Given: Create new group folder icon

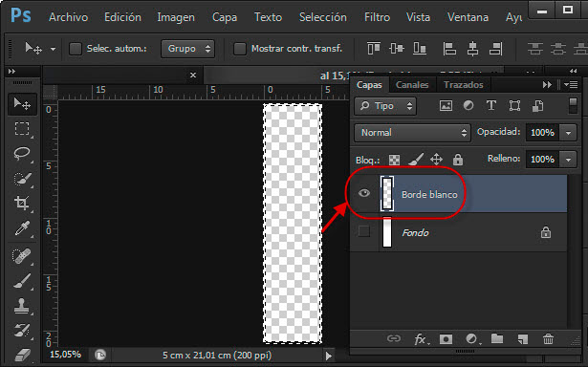Looking at the screenshot, I should [x=497, y=339].
